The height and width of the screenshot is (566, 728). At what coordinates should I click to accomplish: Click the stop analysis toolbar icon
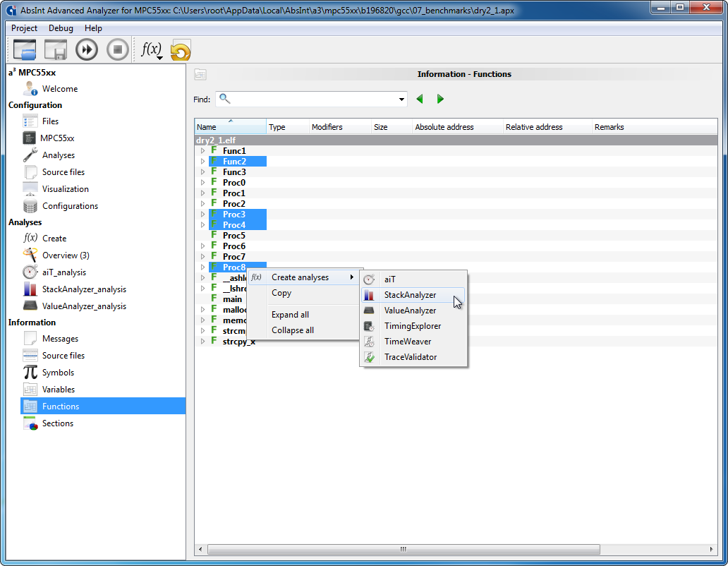pos(118,49)
